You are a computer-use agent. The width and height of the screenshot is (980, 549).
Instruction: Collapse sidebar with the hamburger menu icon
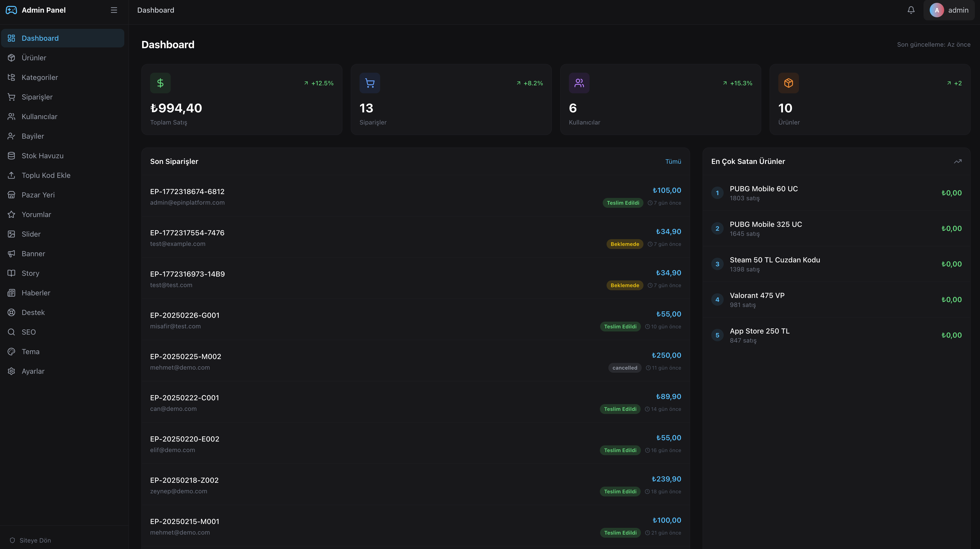[x=114, y=10]
